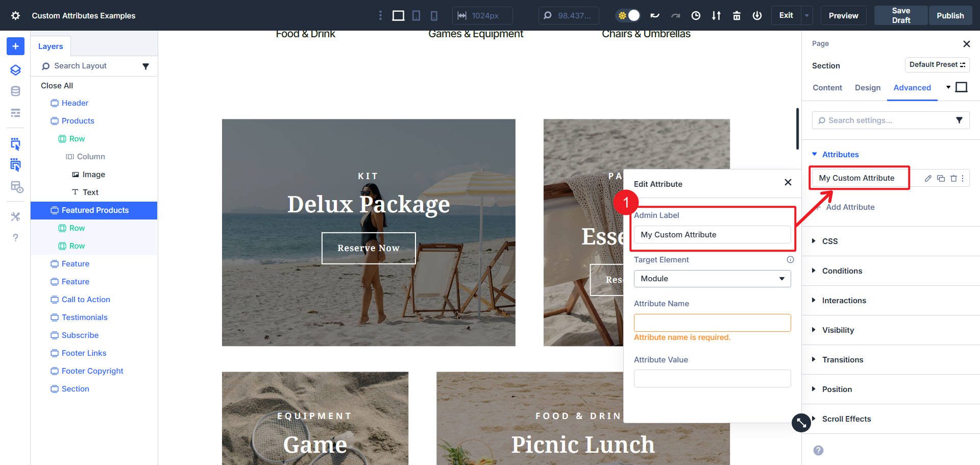Expand the CSS settings section
Viewport: 980px width, 465px height.
tap(829, 241)
